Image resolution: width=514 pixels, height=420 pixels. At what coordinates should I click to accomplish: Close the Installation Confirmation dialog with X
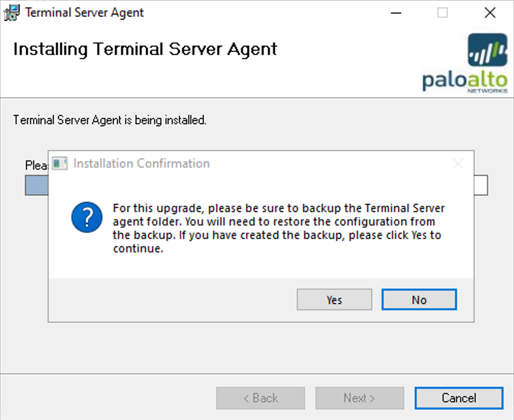click(x=458, y=164)
